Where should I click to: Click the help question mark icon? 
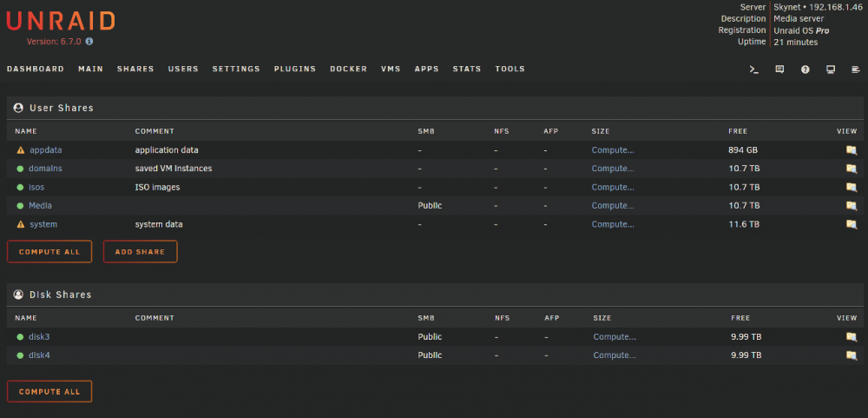tap(805, 70)
